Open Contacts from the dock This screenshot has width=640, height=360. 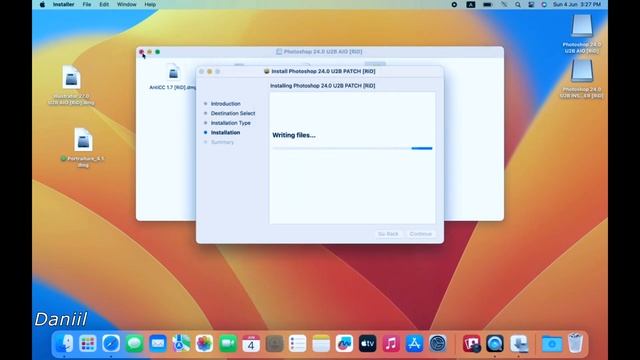click(274, 343)
